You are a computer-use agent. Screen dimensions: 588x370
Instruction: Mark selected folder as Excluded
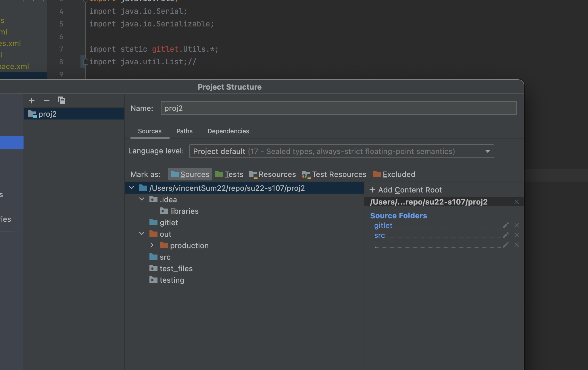(x=394, y=174)
